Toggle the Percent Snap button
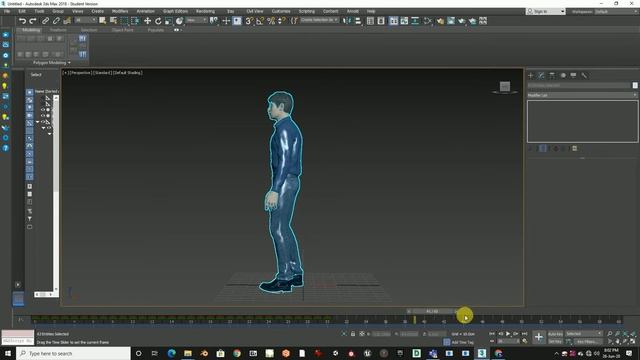 (271, 21)
